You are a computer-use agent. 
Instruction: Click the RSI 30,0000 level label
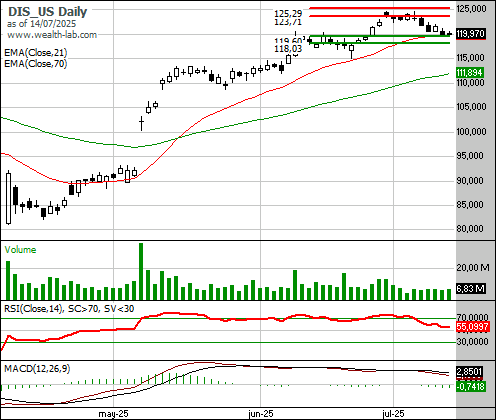pos(472,342)
